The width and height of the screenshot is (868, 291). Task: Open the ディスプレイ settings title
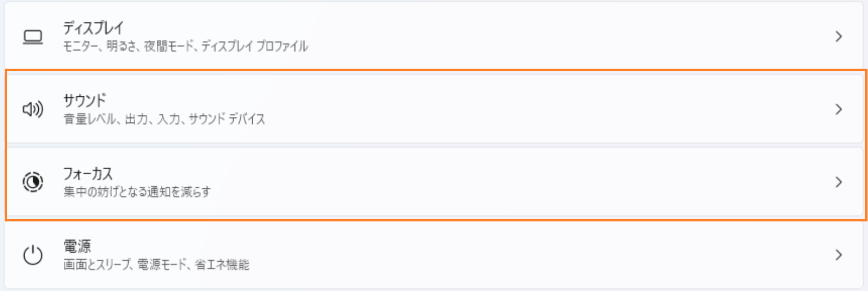point(93,28)
